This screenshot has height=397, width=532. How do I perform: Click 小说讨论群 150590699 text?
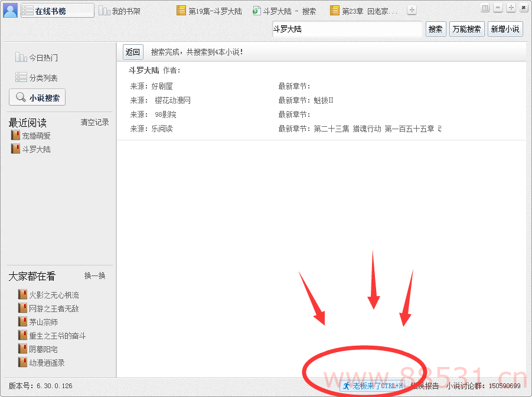coord(483,386)
